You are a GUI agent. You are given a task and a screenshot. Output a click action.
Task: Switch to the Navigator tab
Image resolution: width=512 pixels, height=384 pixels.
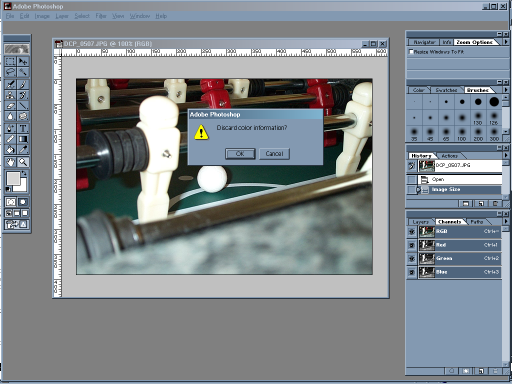pos(424,42)
